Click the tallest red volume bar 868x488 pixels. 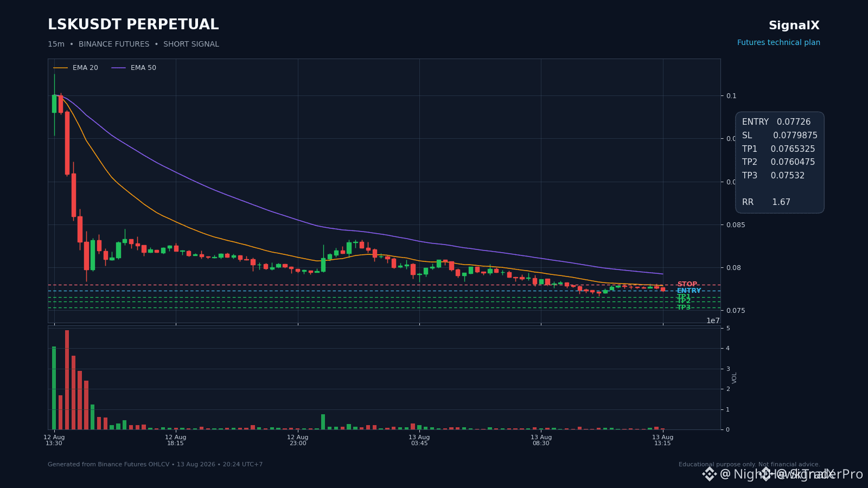[67, 380]
